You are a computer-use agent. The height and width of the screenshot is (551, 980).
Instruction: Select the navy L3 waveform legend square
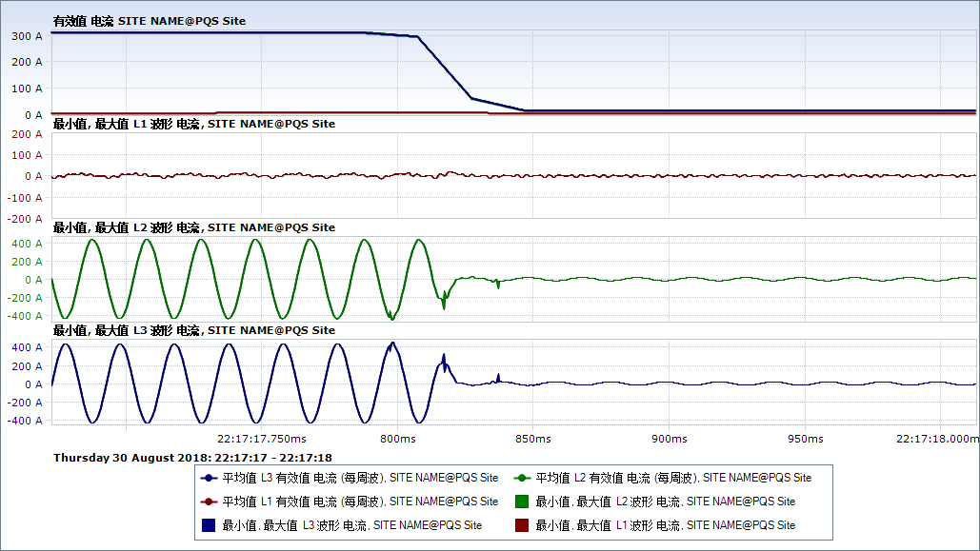point(209,525)
